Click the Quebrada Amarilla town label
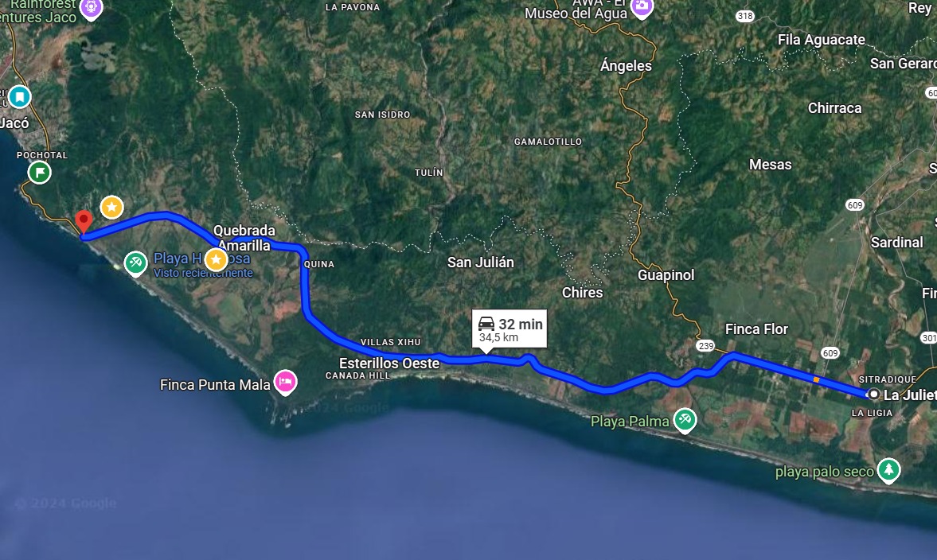Image resolution: width=937 pixels, height=560 pixels. pos(244,238)
